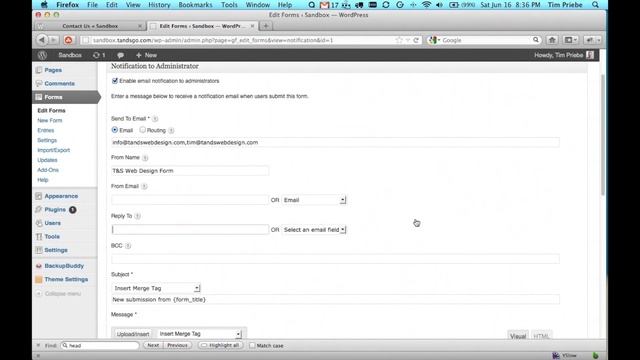Screen dimensions: 640x360
Task: Toggle Match case checkbox in find bar
Action: 252,345
